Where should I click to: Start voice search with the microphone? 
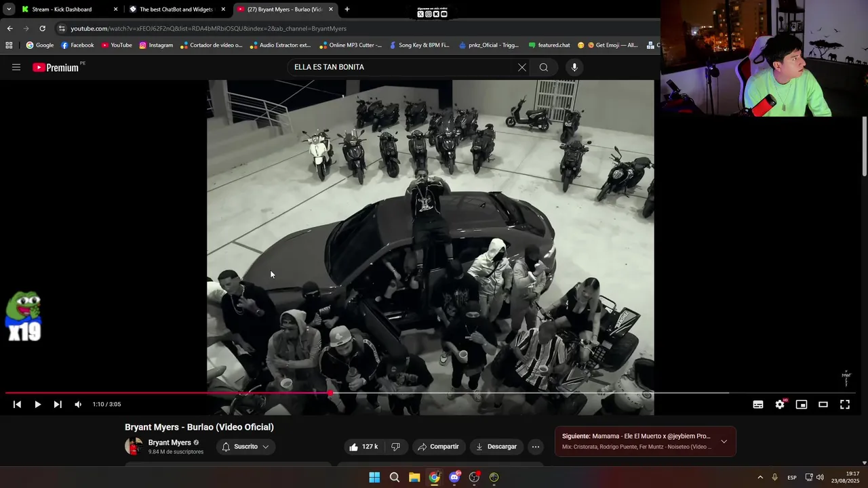574,67
